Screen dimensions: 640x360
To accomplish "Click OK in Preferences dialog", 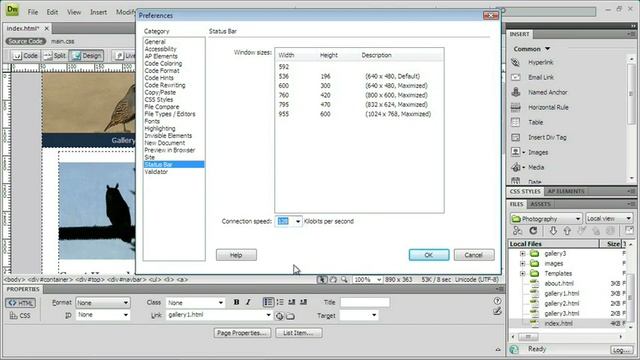I will click(x=429, y=255).
